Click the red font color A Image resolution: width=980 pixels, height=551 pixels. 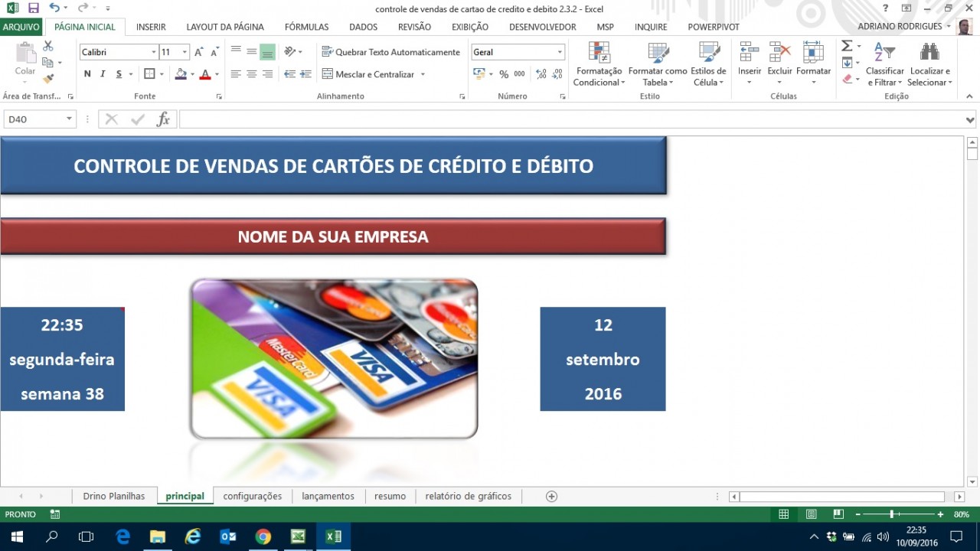coord(204,74)
